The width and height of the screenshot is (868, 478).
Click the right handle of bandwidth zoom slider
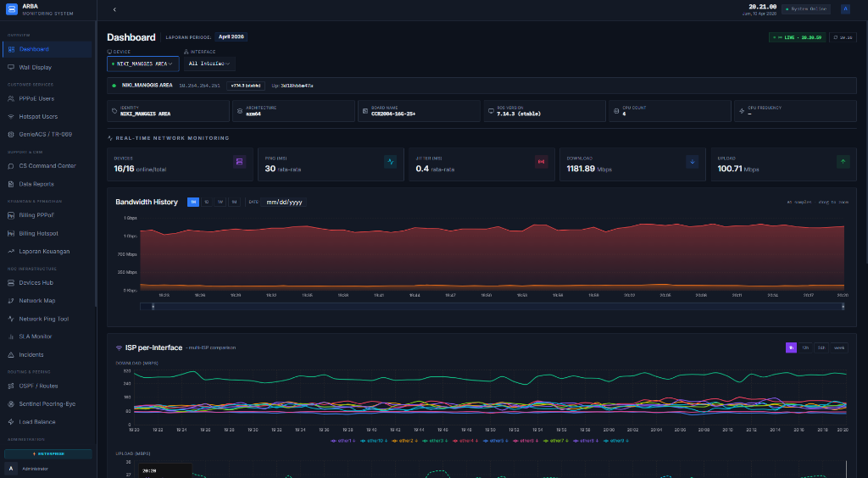coord(843,307)
